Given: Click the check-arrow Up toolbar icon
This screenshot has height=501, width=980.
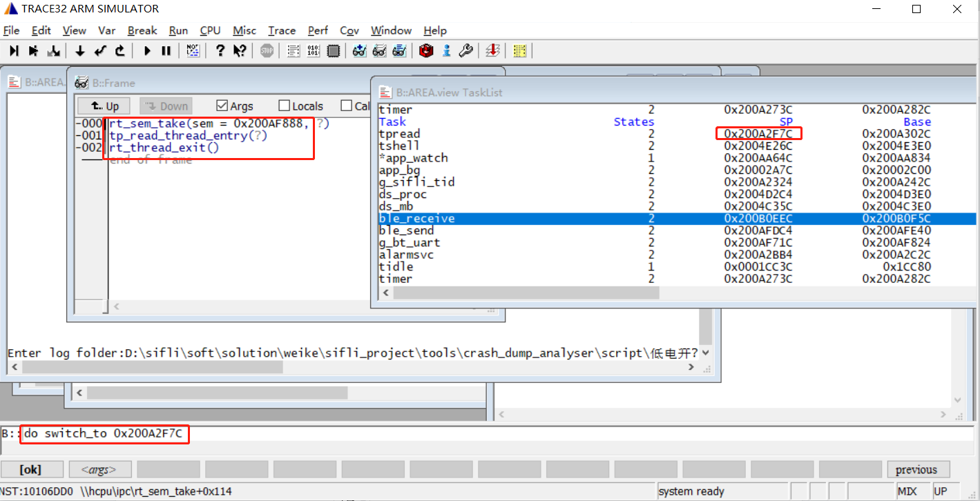Looking at the screenshot, I should (x=100, y=50).
